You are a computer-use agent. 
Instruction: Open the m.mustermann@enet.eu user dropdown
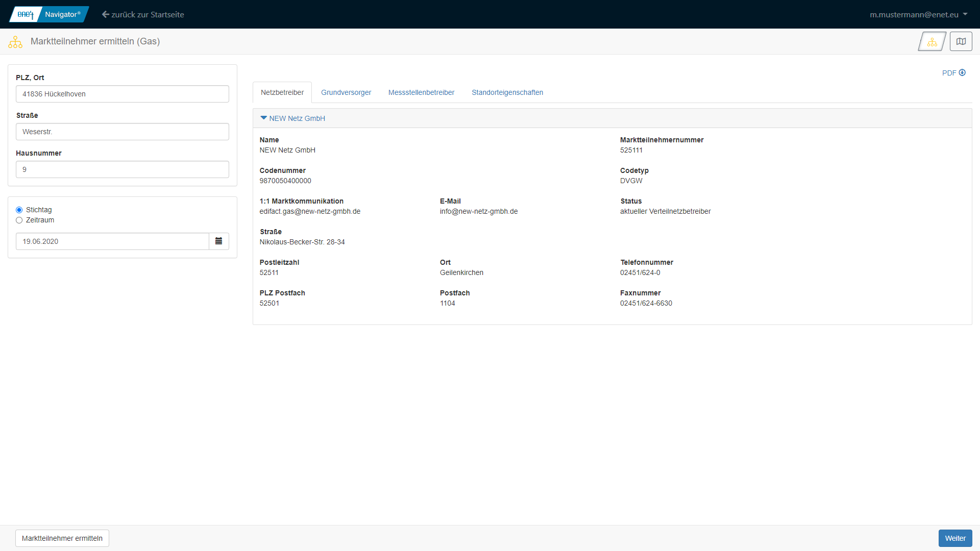click(914, 14)
